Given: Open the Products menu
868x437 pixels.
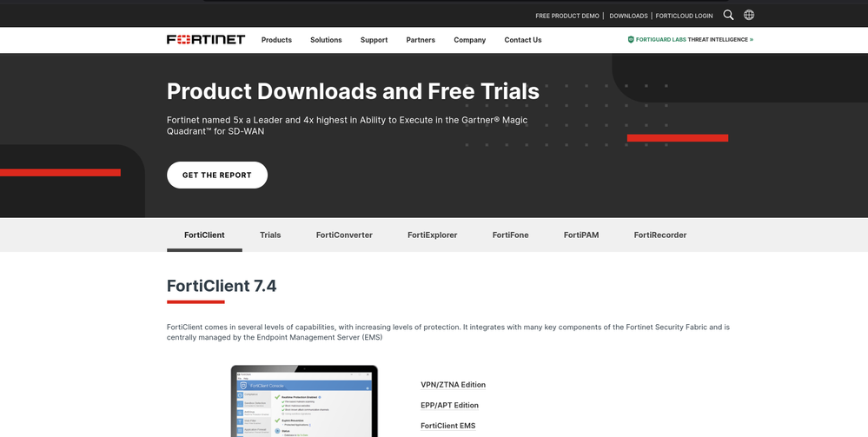Looking at the screenshot, I should point(276,40).
